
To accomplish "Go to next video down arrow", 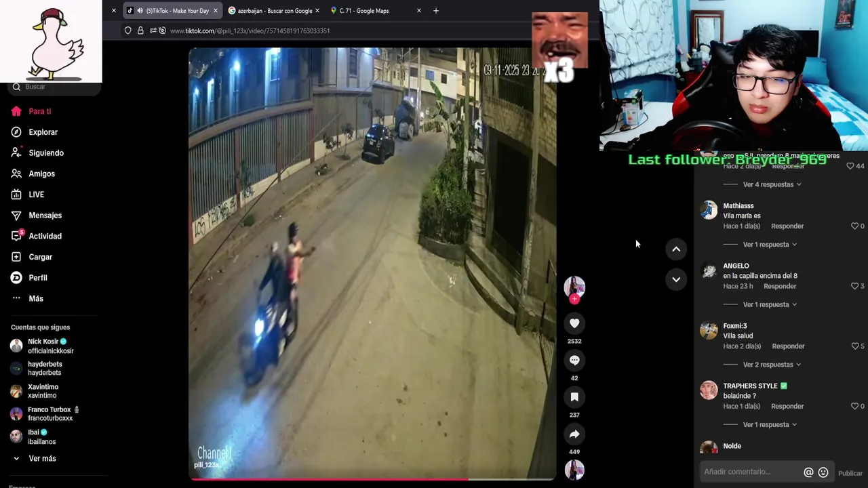I will click(676, 279).
